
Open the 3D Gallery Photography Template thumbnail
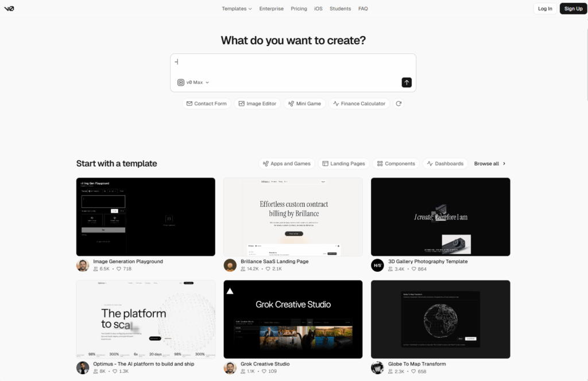(440, 217)
